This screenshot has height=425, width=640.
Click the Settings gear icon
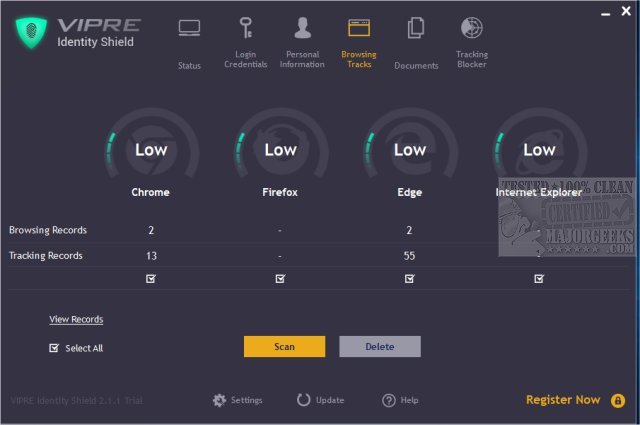[x=219, y=400]
